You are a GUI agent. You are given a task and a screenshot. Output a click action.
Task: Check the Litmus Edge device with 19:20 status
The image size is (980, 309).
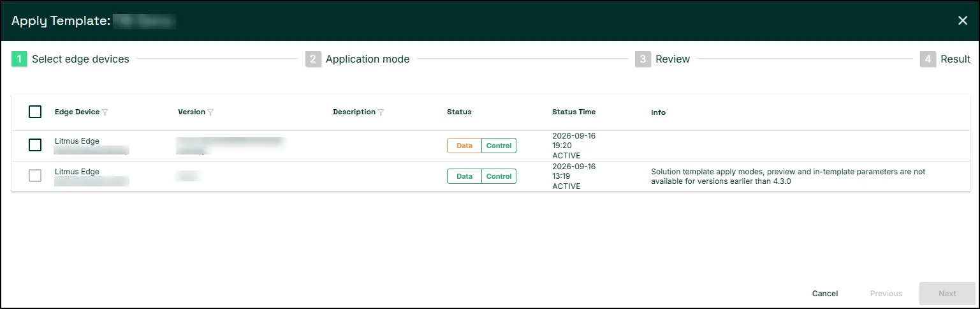click(x=35, y=145)
